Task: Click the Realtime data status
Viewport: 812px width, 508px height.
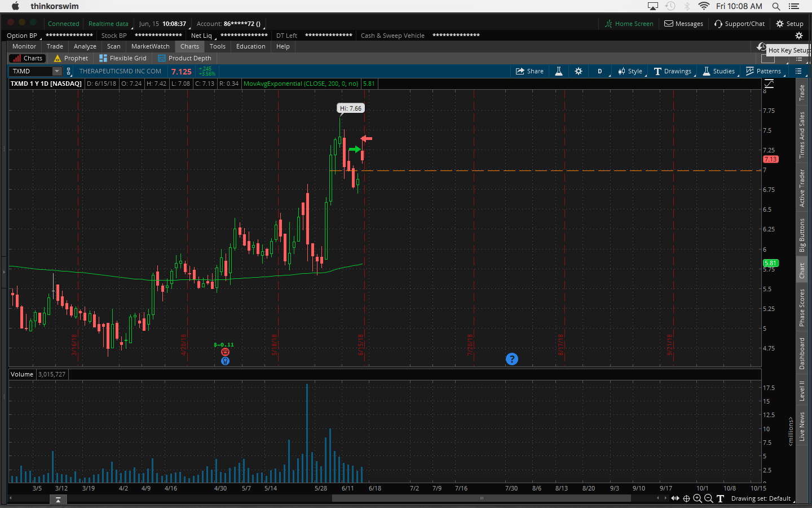Action: point(109,24)
